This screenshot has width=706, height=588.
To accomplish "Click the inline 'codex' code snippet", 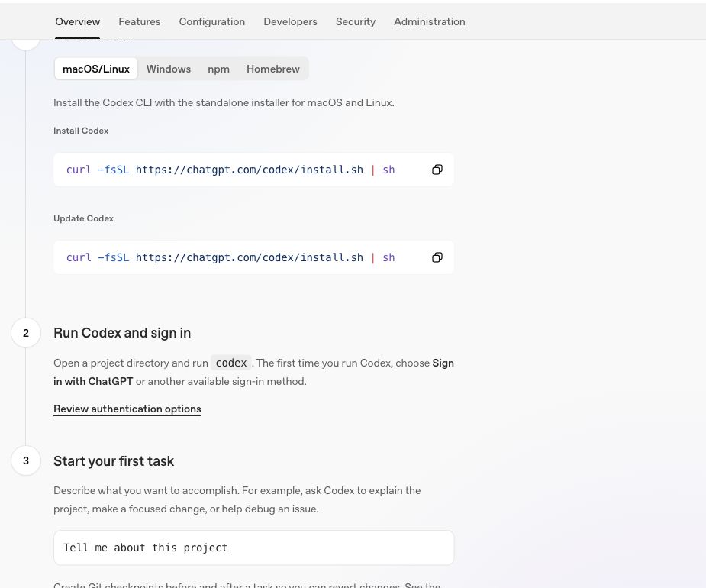I will tap(231, 363).
